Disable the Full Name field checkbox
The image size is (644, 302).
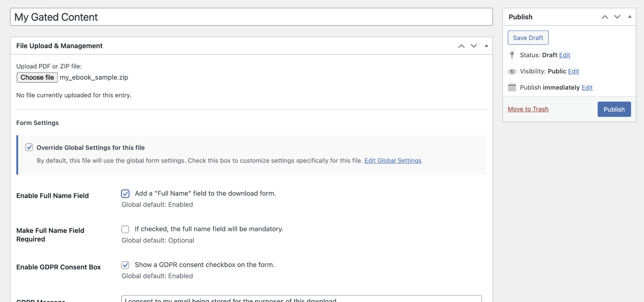pyautogui.click(x=125, y=193)
